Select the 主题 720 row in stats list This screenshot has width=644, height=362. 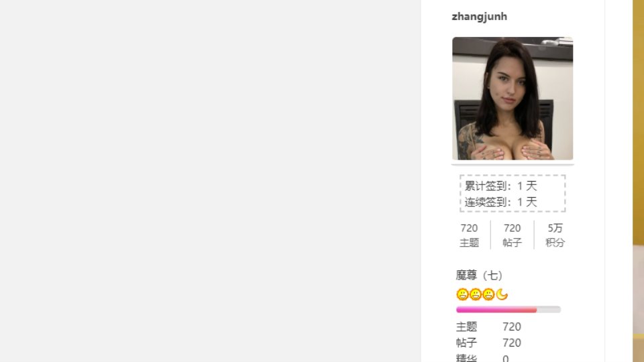[489, 326]
